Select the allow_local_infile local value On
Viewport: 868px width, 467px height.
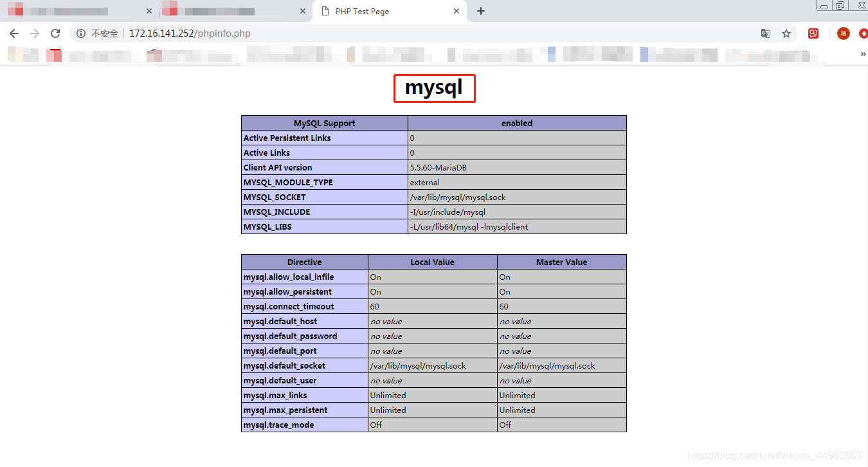(x=375, y=277)
